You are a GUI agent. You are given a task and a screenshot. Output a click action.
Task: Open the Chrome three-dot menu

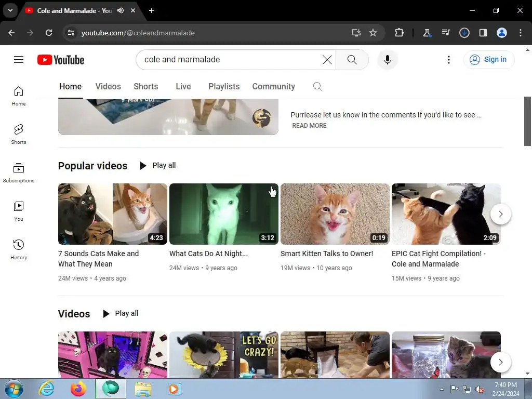point(521,33)
